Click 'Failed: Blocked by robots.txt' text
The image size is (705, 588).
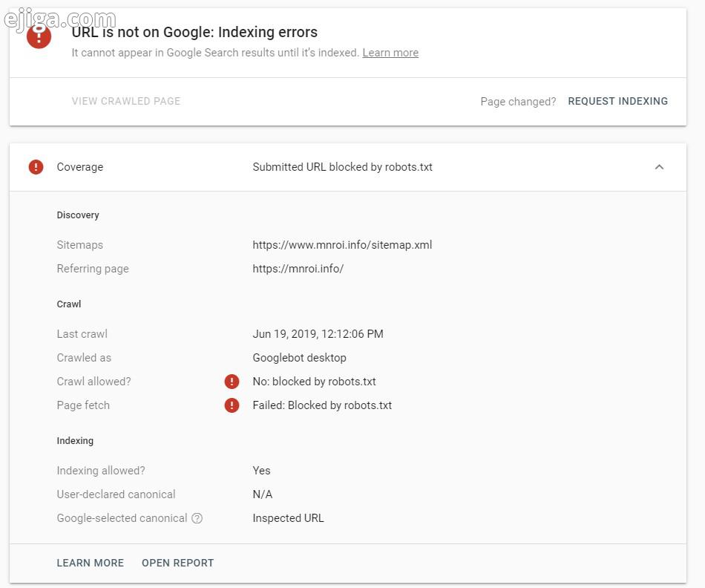(x=322, y=405)
